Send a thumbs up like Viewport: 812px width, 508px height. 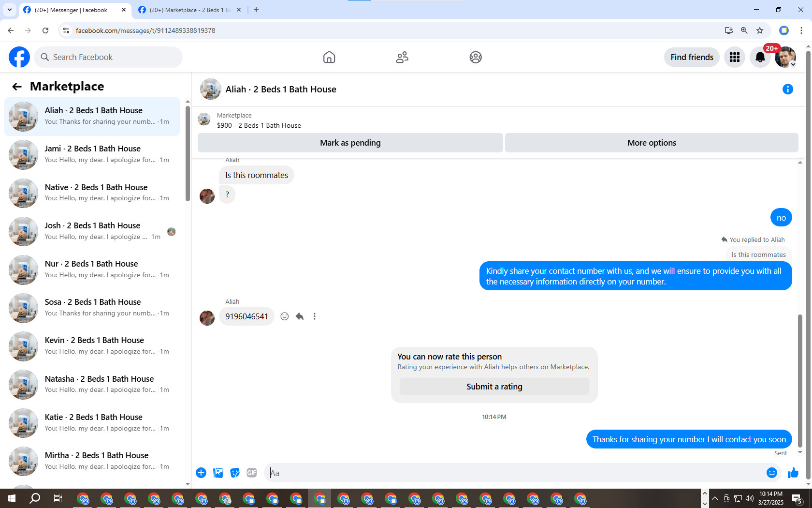(793, 473)
